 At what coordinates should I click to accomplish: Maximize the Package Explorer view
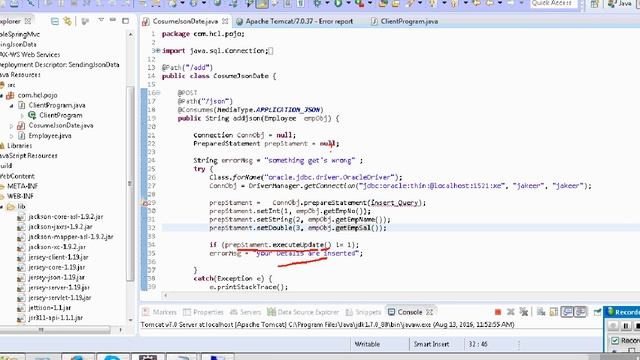126,20
